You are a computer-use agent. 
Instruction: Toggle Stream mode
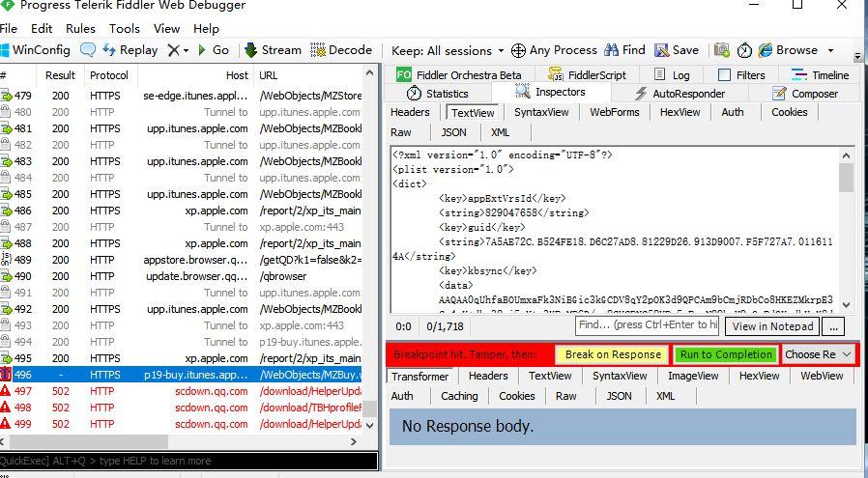coord(273,50)
